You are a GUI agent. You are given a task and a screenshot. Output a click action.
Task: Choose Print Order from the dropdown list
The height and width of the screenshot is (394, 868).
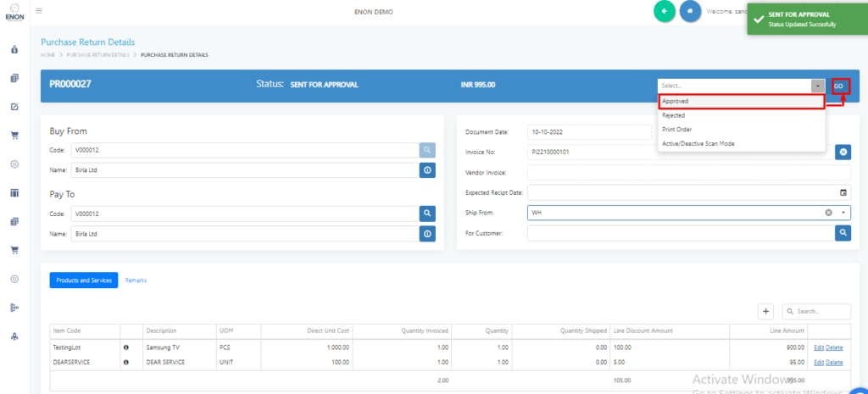(x=741, y=130)
